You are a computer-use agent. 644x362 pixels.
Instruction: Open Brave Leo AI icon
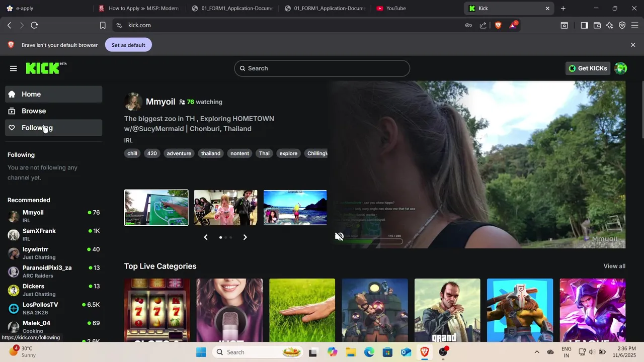[610, 25]
